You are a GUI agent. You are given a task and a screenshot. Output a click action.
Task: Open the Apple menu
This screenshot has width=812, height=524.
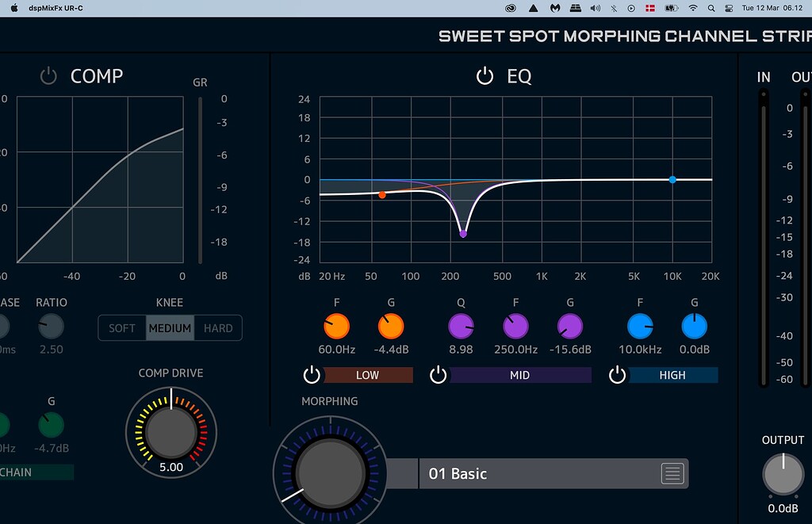point(13,8)
